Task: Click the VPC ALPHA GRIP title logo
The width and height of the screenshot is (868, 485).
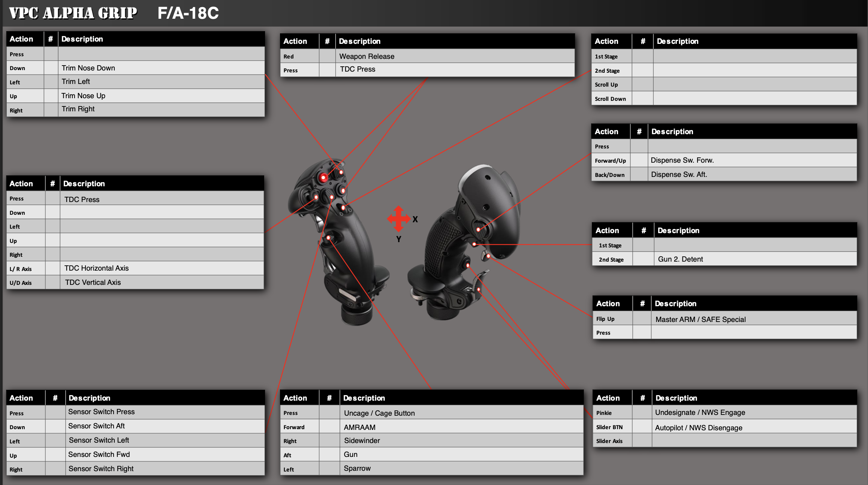Action: click(x=73, y=13)
